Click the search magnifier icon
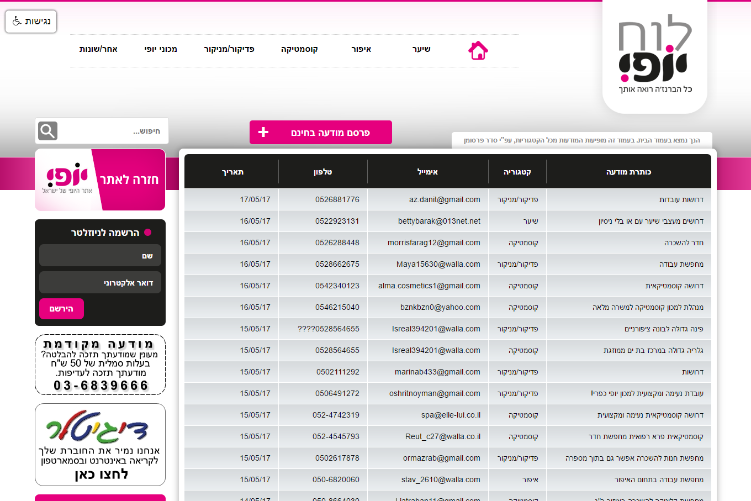The height and width of the screenshot is (501, 751). pos(48,131)
